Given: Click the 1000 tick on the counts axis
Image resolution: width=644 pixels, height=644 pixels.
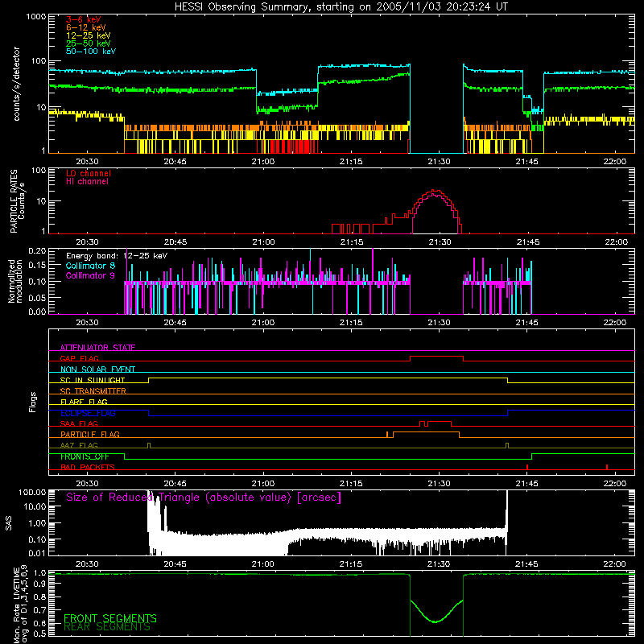Looking at the screenshot, I should click(x=36, y=17).
